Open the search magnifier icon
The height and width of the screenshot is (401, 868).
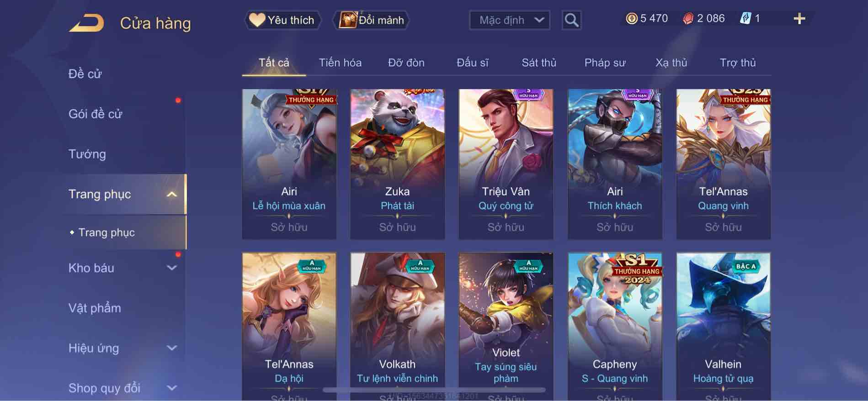[571, 20]
